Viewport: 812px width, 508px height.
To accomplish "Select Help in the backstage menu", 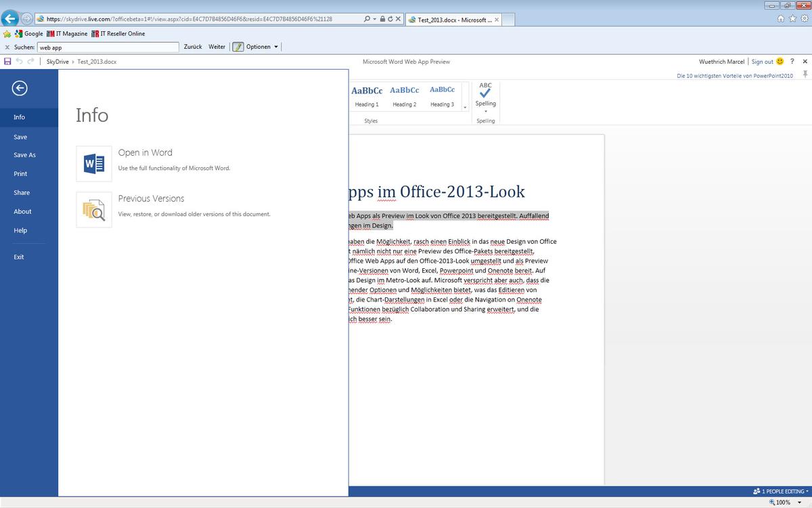I will click(x=29, y=231).
